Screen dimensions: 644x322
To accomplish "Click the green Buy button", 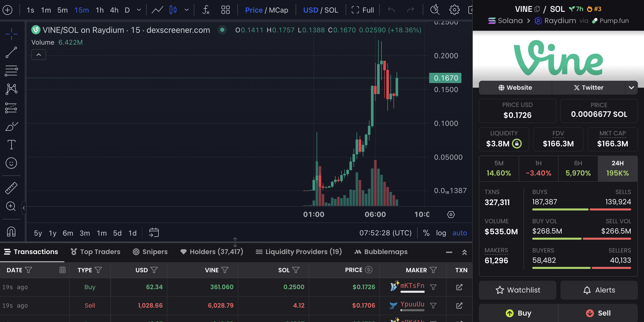I will tap(518, 313).
